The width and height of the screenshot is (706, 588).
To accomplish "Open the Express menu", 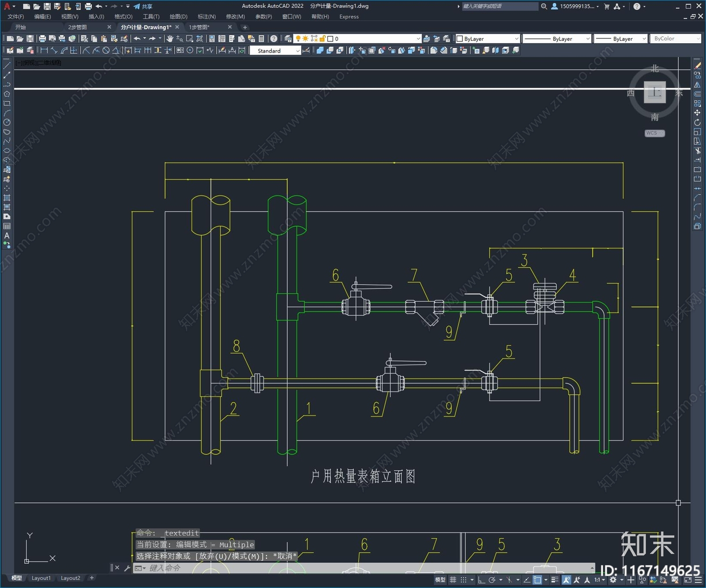I will 349,17.
